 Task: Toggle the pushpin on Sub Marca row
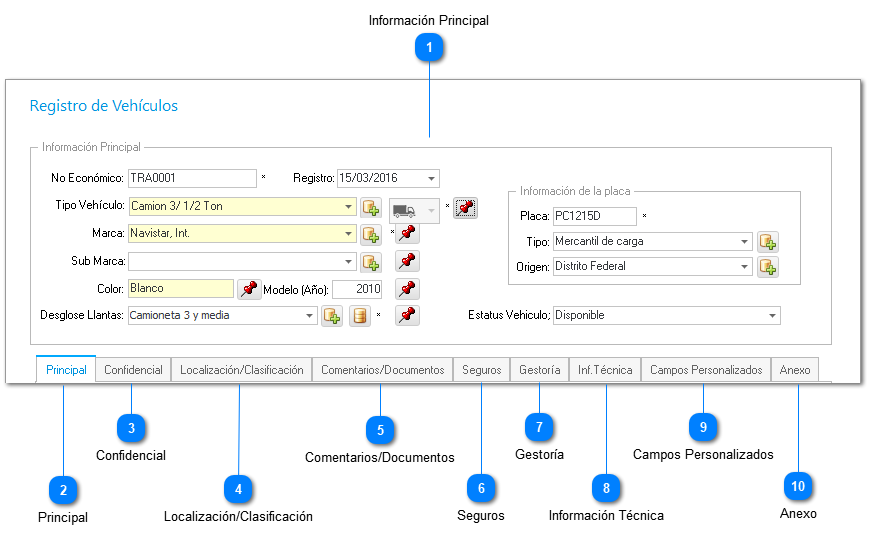point(407,261)
